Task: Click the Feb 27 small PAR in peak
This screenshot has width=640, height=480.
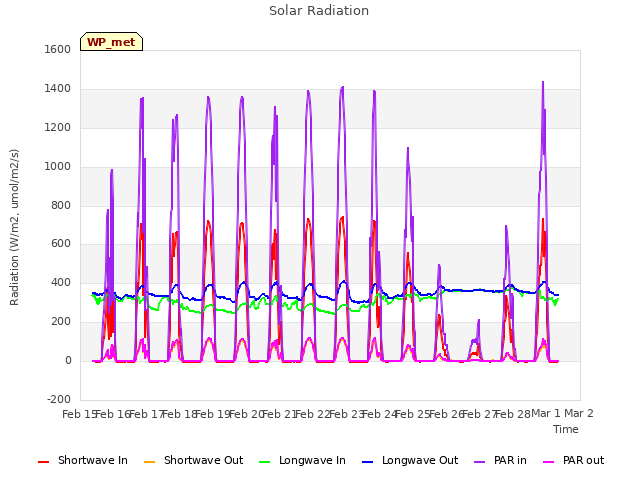Action: point(479,320)
